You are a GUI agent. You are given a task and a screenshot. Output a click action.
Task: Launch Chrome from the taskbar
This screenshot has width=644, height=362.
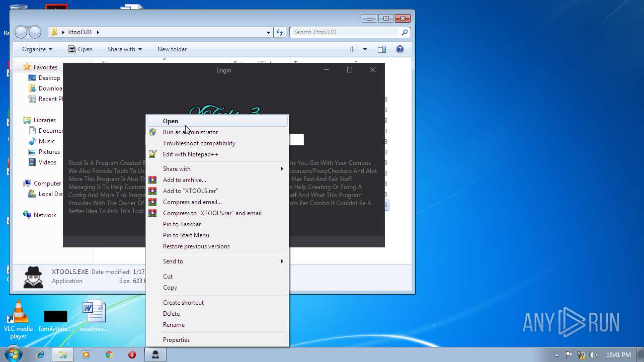(x=109, y=354)
